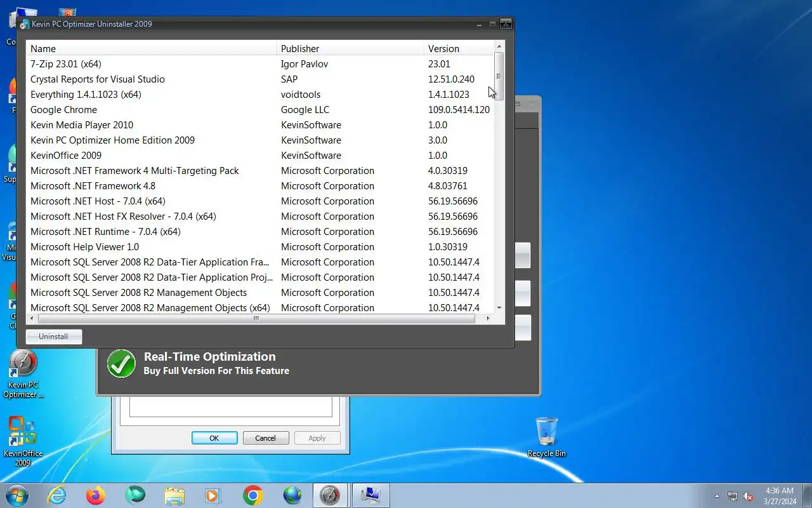Sort the list by Publisher column
The image size is (812, 508).
351,48
